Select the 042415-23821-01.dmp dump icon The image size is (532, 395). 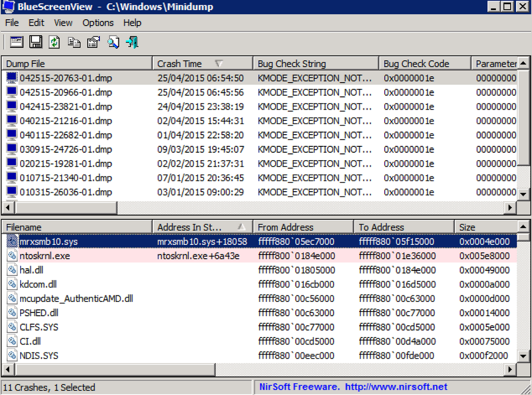(12, 106)
